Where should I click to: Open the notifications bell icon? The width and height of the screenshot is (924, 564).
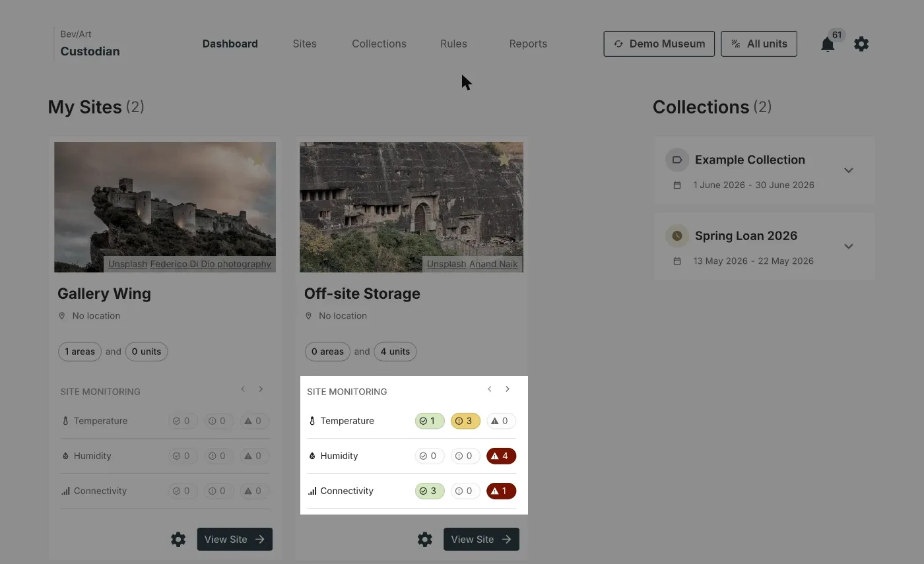pyautogui.click(x=828, y=44)
